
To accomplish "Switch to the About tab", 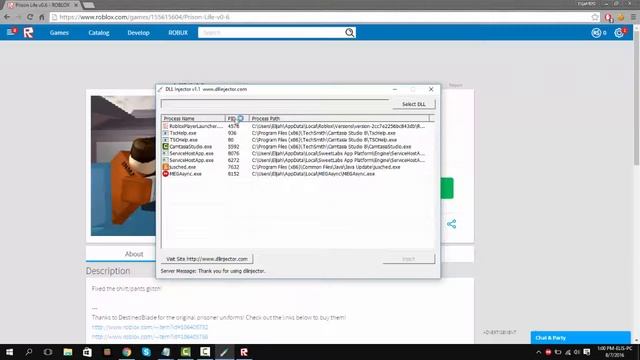I will tap(134, 254).
